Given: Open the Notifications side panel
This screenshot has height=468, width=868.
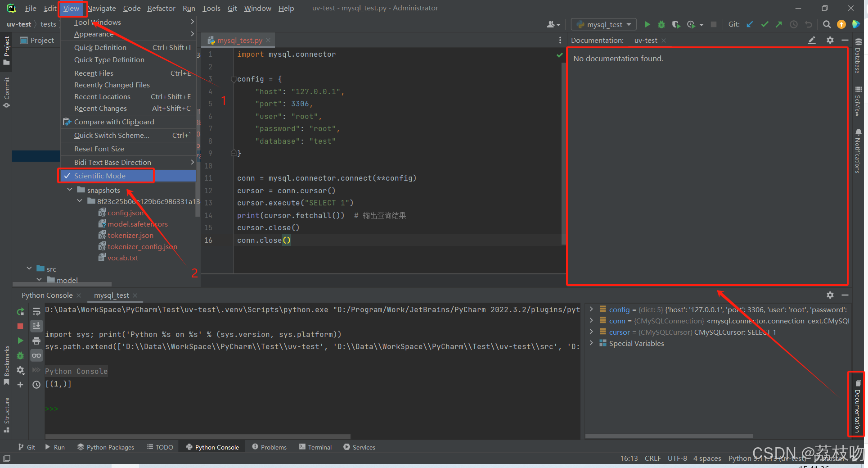Looking at the screenshot, I should click(858, 151).
